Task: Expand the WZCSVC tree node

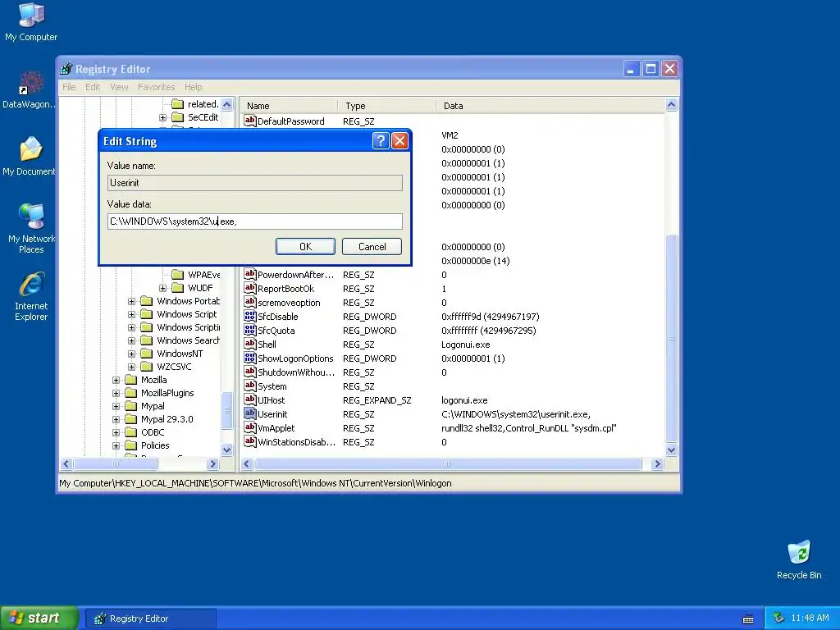Action: 131,367
